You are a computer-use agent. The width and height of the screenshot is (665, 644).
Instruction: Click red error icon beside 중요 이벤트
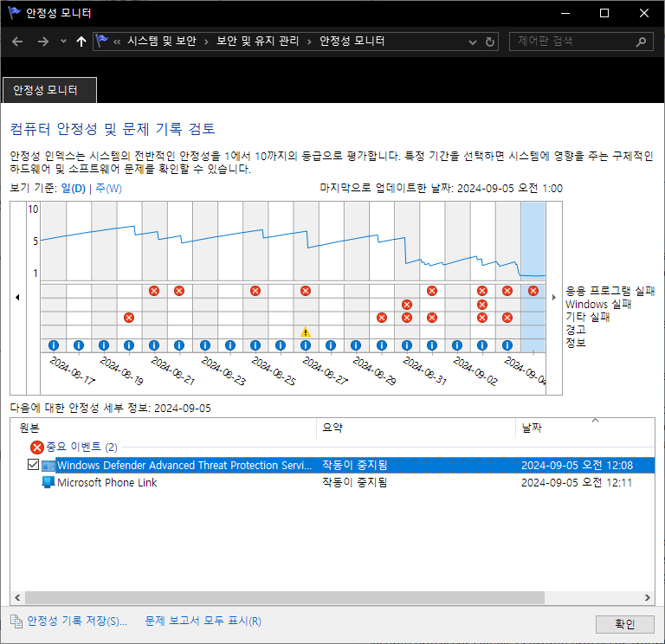[x=37, y=447]
